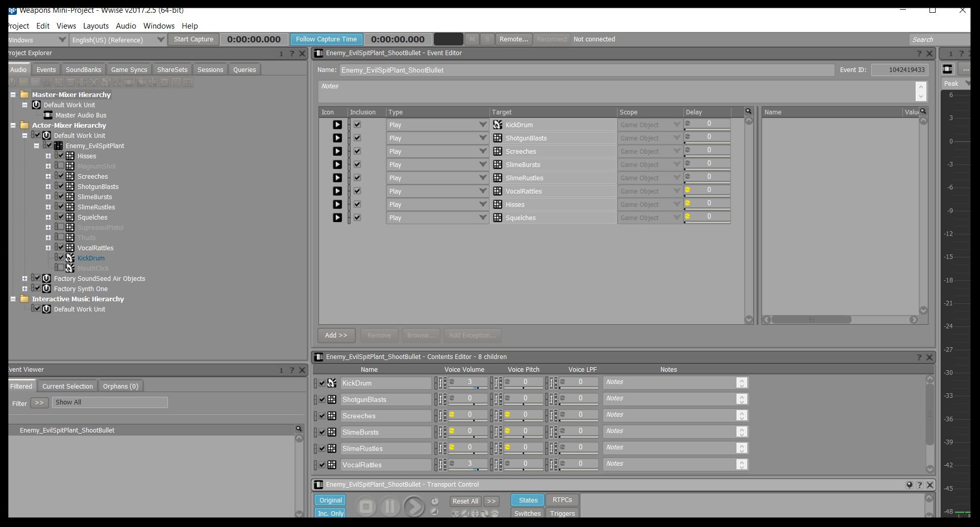Screen dimensions: 980x527
Task: Click the Transport Control pause button
Action: point(390,507)
